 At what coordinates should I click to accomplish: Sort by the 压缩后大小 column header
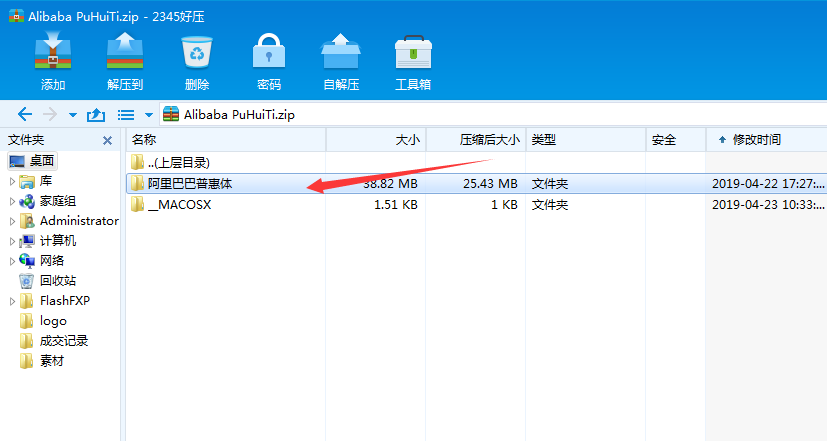pos(476,140)
